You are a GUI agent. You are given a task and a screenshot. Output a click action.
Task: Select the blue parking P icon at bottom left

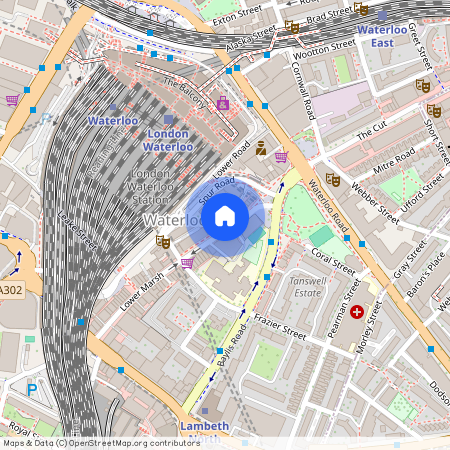[32, 390]
